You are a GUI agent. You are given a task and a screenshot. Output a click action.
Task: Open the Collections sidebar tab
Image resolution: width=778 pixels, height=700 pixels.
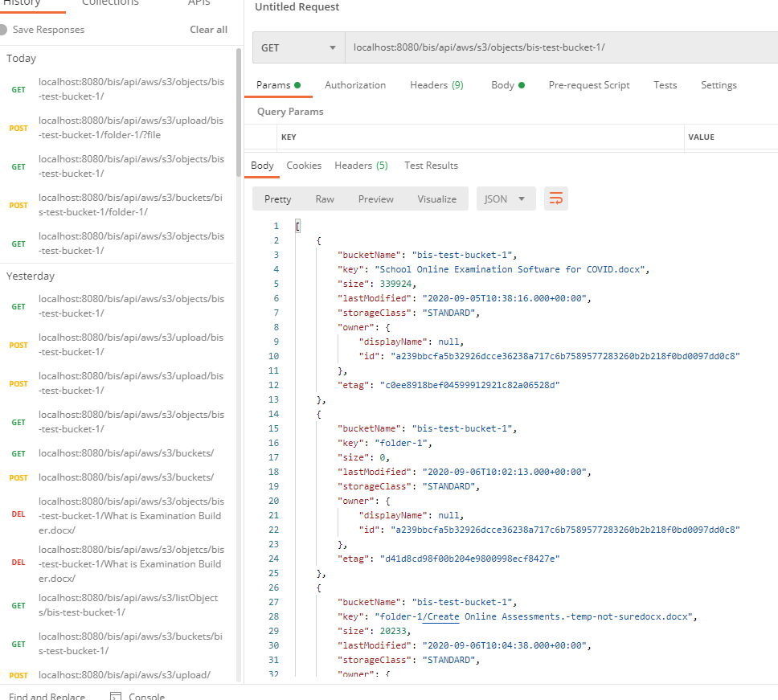coord(110,3)
